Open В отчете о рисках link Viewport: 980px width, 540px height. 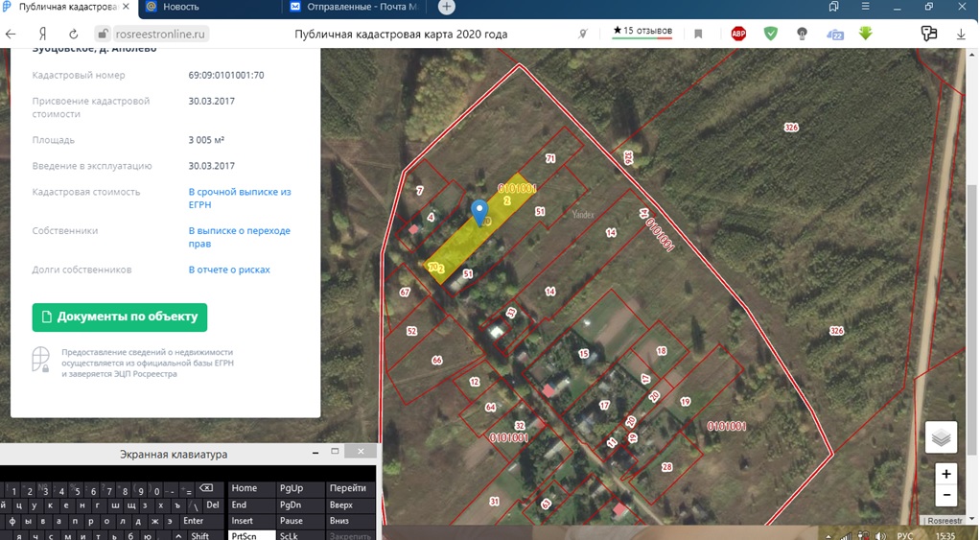[229, 270]
